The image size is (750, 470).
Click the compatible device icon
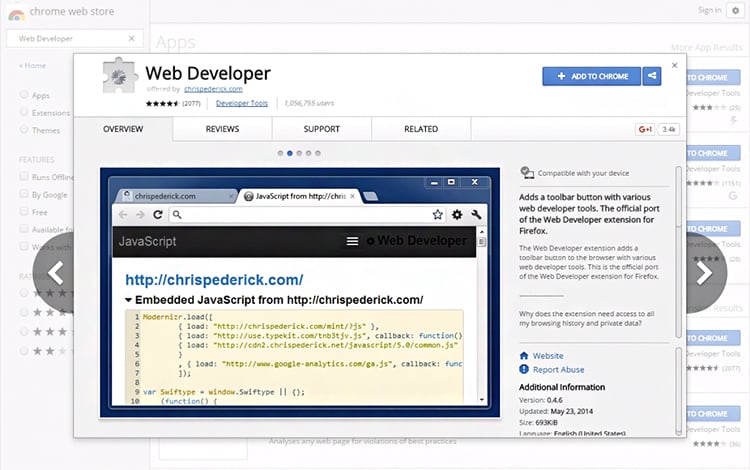tap(527, 173)
